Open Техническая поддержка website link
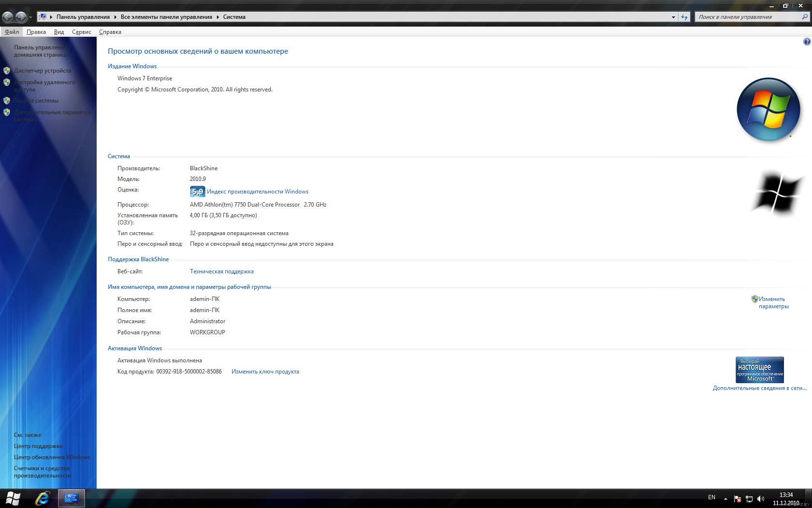Image resolution: width=812 pixels, height=508 pixels. (x=222, y=271)
